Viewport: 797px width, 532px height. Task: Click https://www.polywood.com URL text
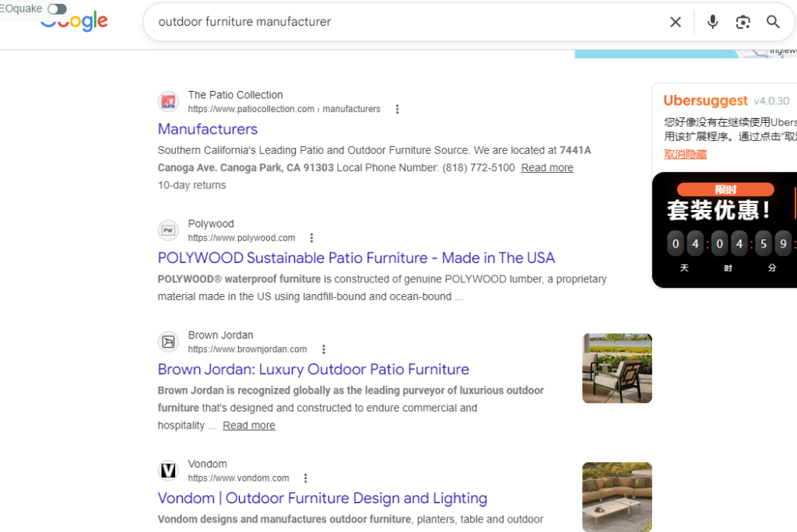241,238
